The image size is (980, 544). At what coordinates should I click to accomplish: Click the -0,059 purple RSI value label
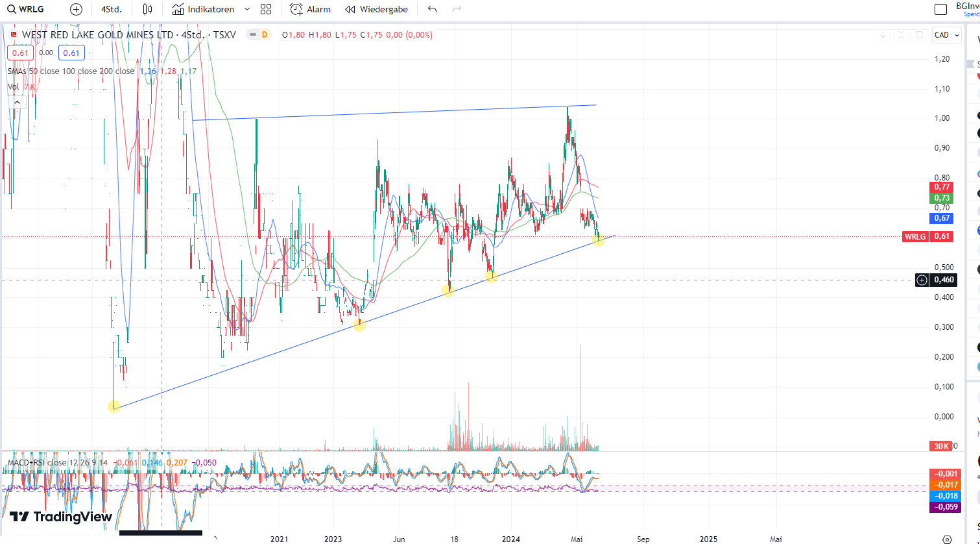tap(944, 507)
